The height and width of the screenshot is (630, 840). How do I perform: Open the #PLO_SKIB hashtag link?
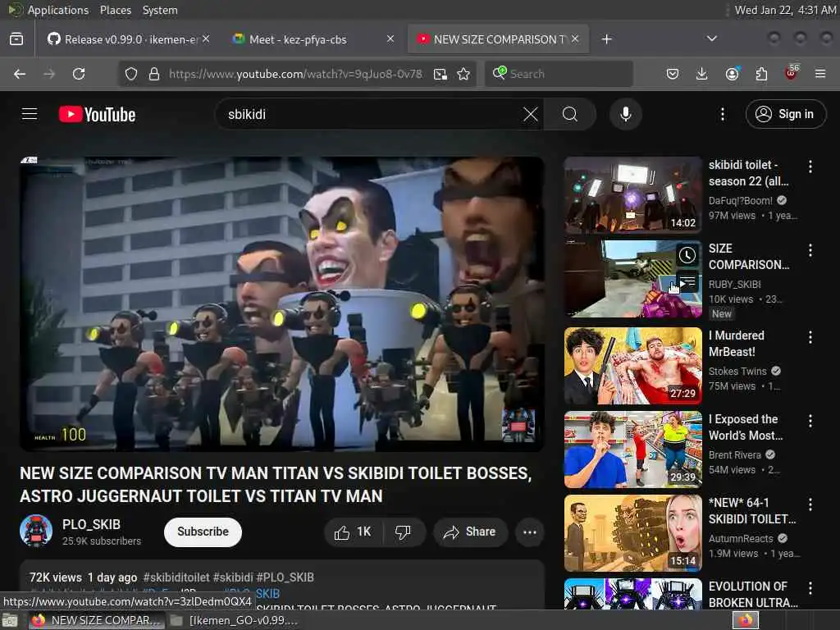coord(285,577)
